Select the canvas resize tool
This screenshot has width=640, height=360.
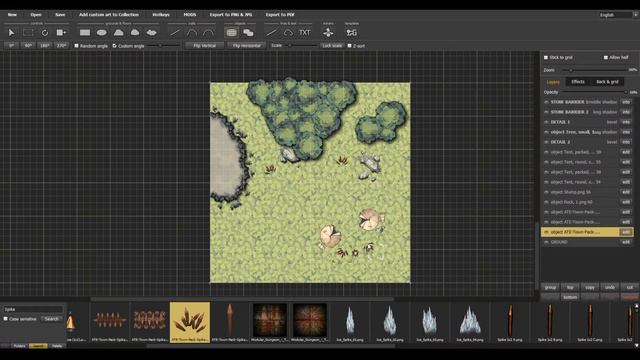pos(61,33)
